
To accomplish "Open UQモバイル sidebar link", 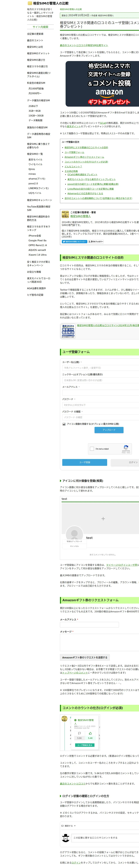I will [35, 193].
